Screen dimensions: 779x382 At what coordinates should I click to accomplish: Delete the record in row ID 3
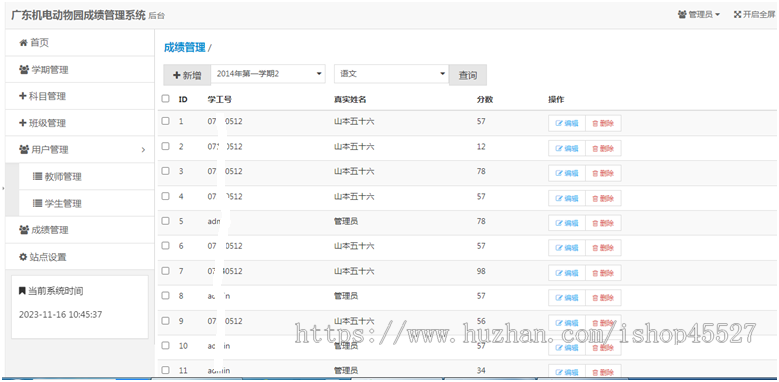pyautogui.click(x=603, y=173)
